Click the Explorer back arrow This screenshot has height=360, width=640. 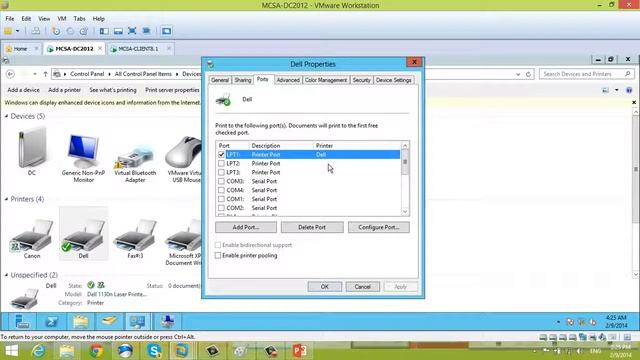(x=11, y=74)
